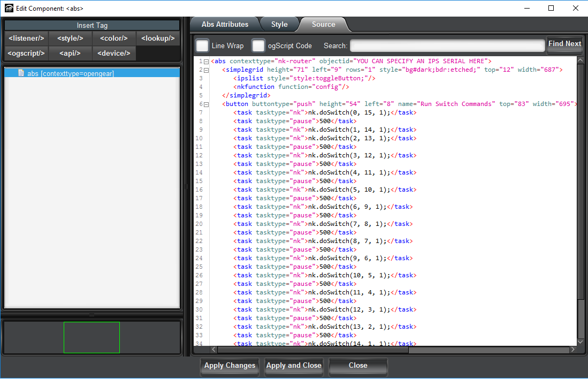Insert a listener tag

coord(26,39)
